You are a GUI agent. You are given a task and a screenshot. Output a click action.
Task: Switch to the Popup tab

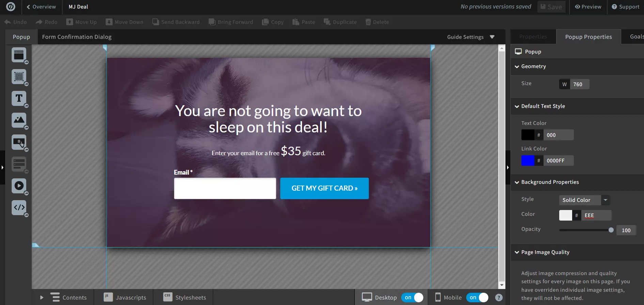pyautogui.click(x=21, y=37)
